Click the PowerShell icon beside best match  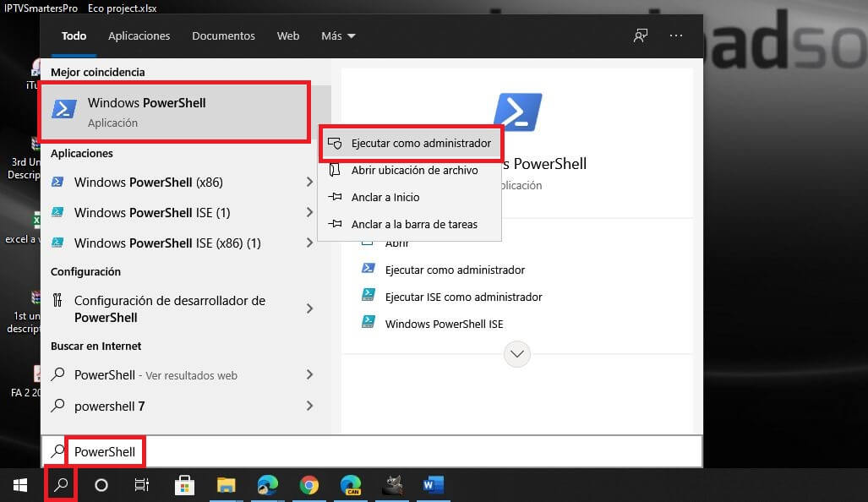64,109
